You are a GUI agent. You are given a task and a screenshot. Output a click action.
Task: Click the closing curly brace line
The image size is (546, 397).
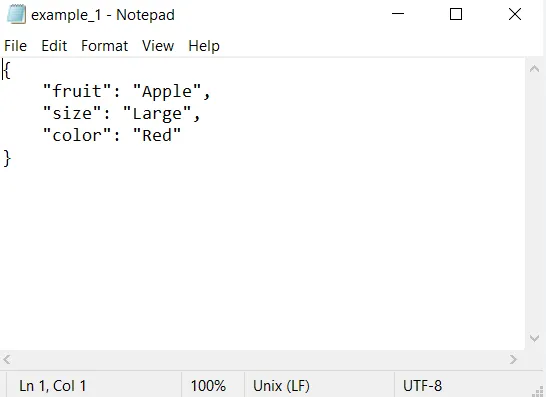pos(7,158)
